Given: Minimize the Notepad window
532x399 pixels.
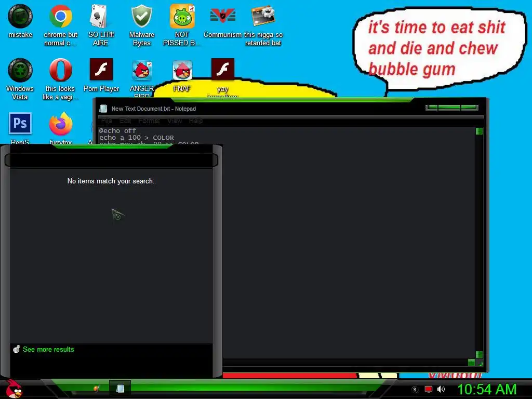Looking at the screenshot, I should pyautogui.click(x=432, y=108).
